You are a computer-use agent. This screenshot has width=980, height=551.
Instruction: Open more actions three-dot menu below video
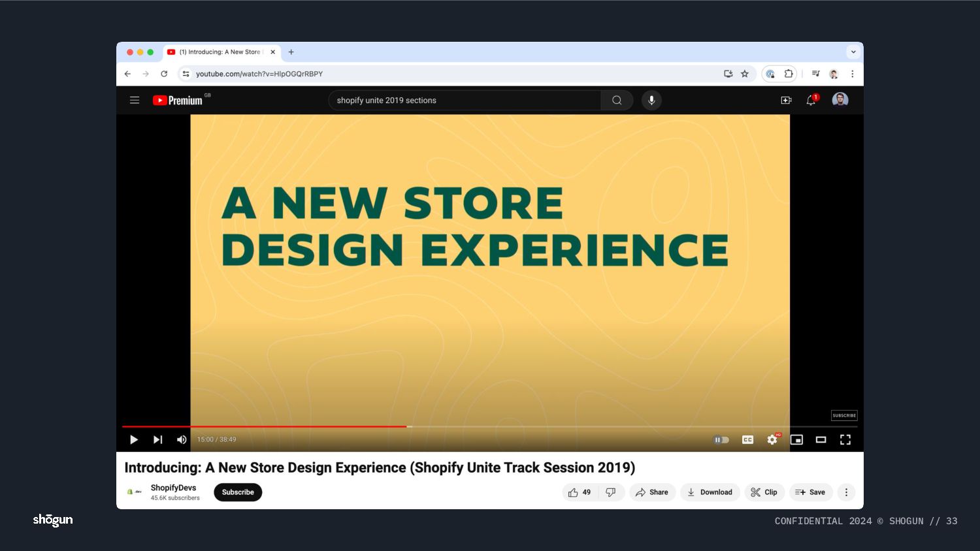pos(846,492)
